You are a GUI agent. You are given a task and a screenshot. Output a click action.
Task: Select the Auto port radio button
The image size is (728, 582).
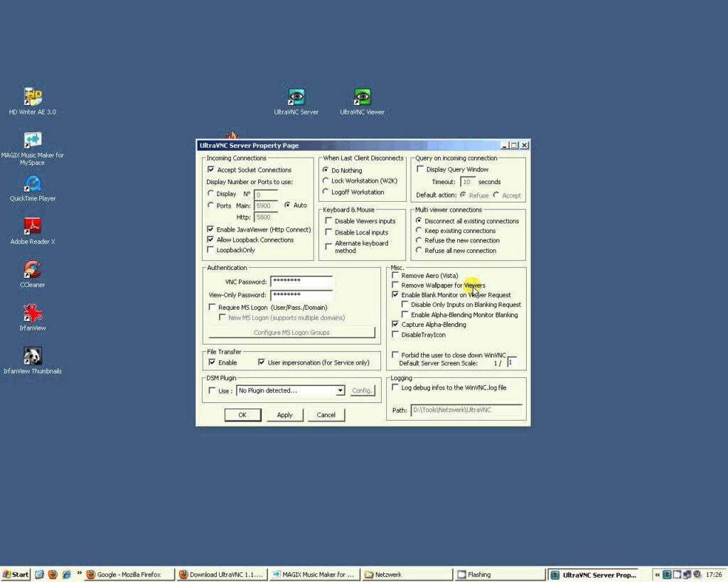point(287,205)
